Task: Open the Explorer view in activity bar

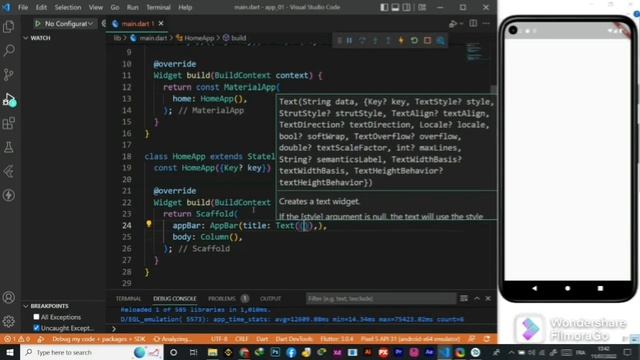Action: click(x=9, y=27)
